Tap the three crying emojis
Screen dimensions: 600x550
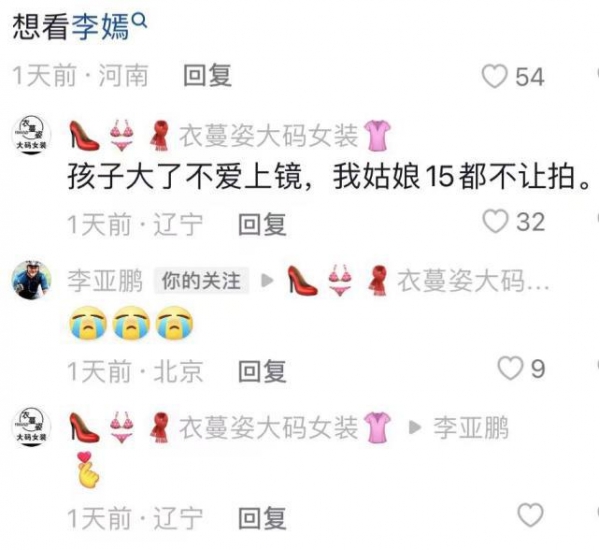tap(131, 323)
